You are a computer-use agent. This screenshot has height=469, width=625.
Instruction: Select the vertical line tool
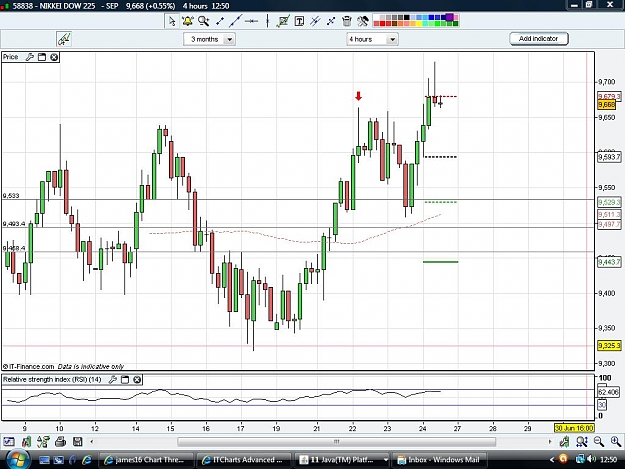[x=267, y=21]
